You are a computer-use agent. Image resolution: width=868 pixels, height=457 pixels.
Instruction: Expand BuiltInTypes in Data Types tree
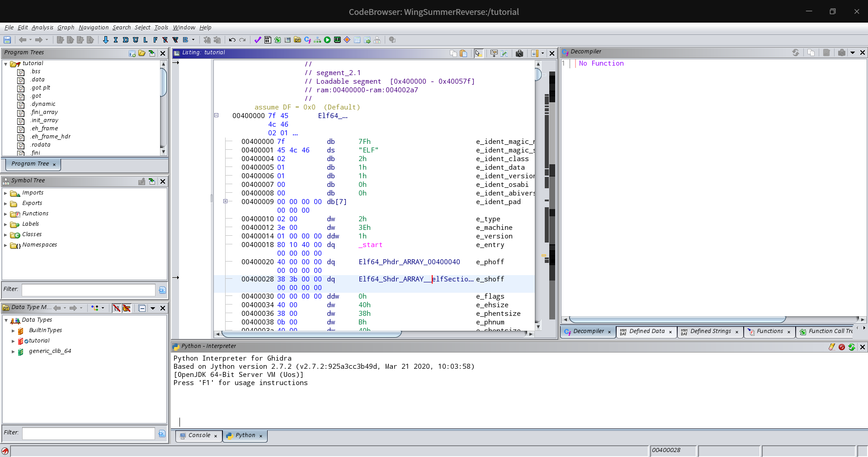(x=13, y=331)
